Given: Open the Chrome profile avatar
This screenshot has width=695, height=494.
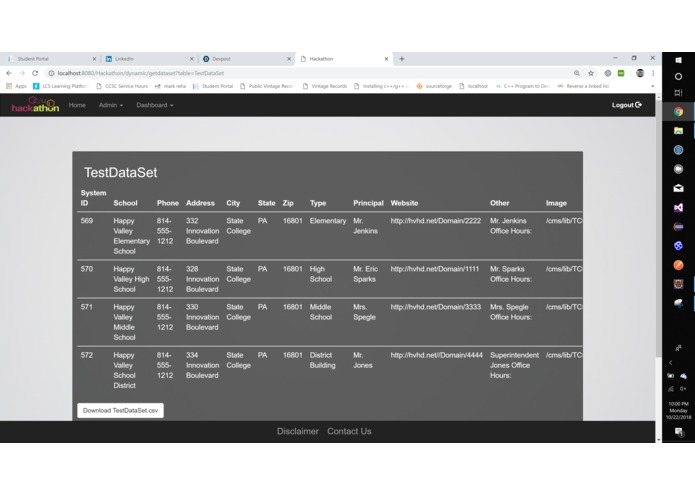Looking at the screenshot, I should [640, 73].
